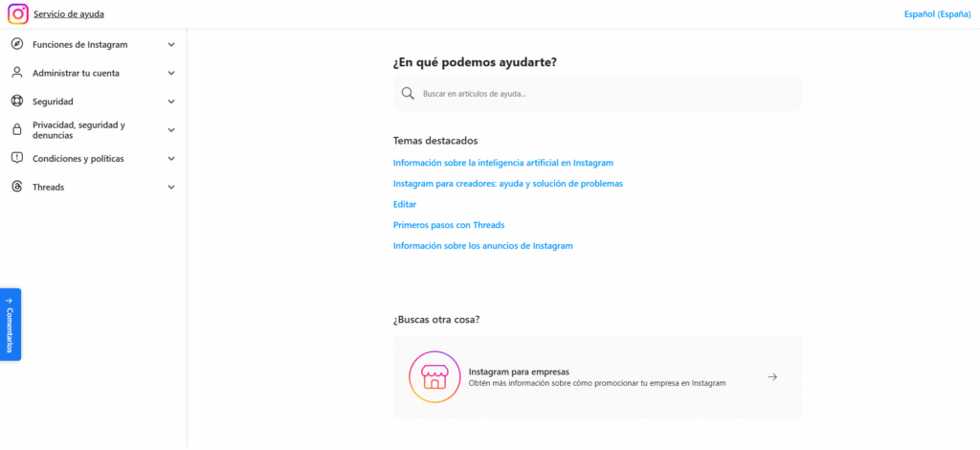Expand the Administrar tu cuenta chevron
The height and width of the screenshot is (450, 980).
(x=171, y=73)
